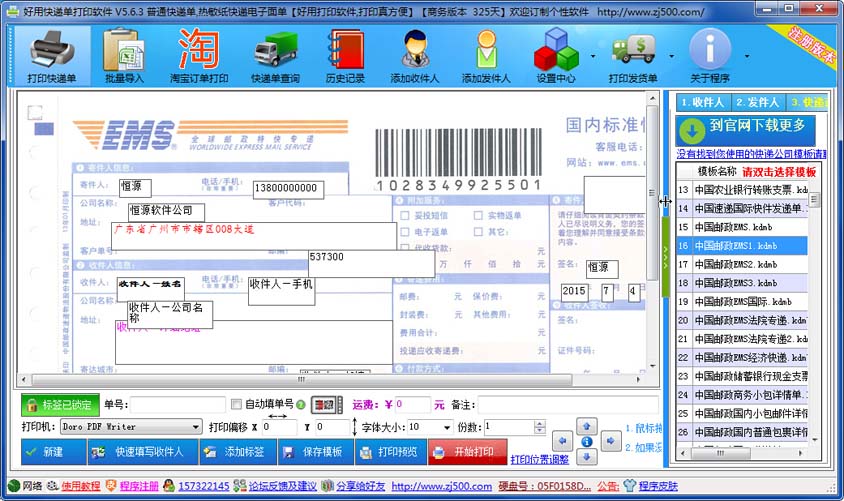Select template 中国邮政EMS经济快递
844x501 pixels.
[x=742, y=357]
